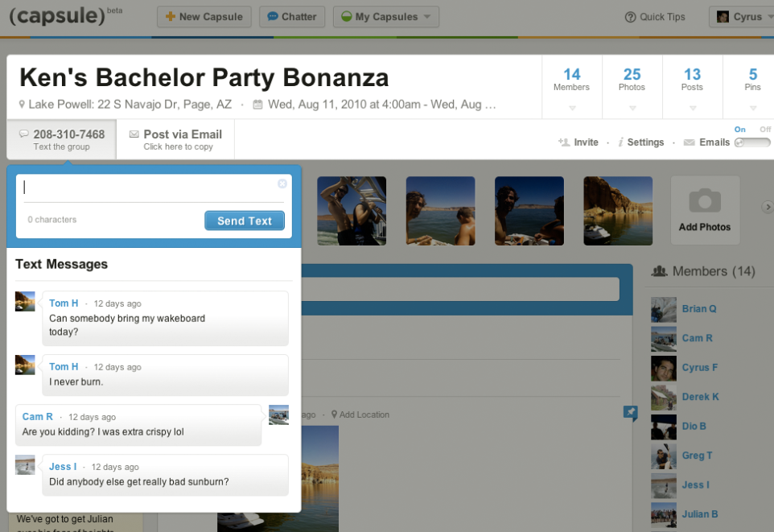Toggle the Emails on/off switch
The height and width of the screenshot is (532, 774).
pos(751,142)
